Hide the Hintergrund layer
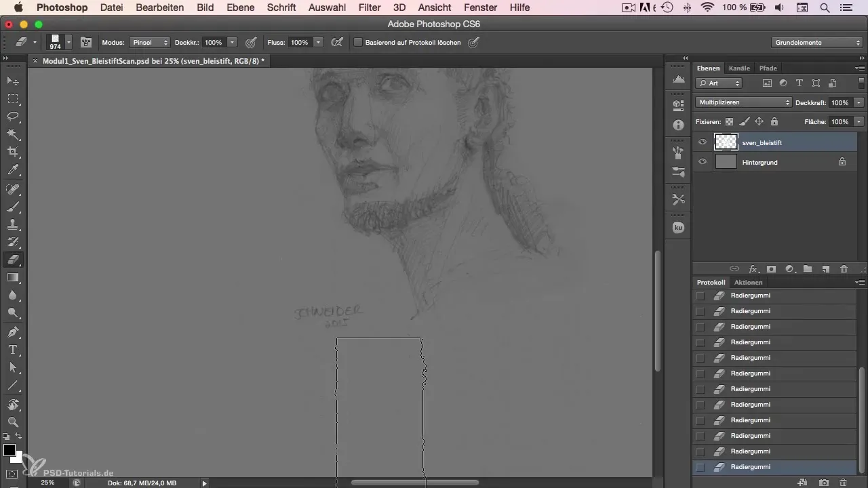 (703, 162)
